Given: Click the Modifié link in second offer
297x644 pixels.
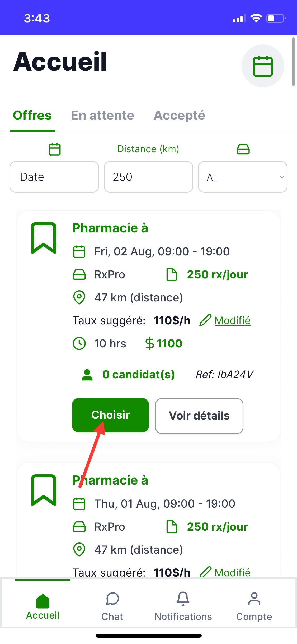Looking at the screenshot, I should click(x=232, y=572).
